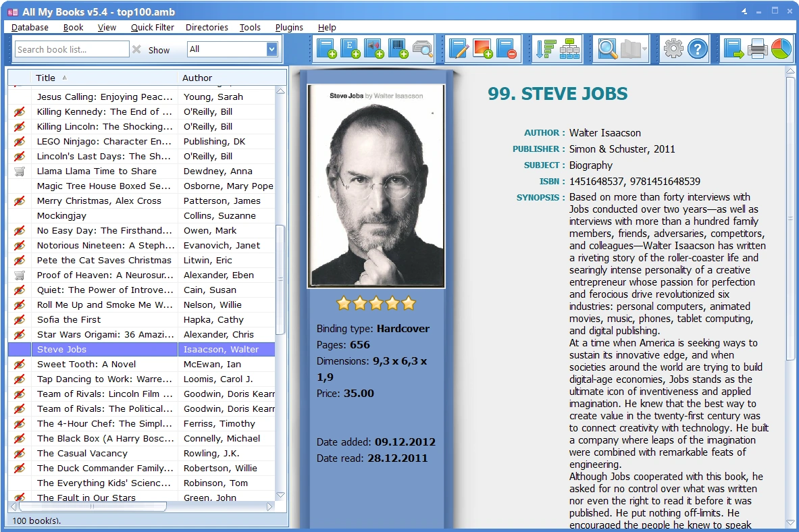Open the Database menu
The height and width of the screenshot is (532, 799).
click(30, 28)
